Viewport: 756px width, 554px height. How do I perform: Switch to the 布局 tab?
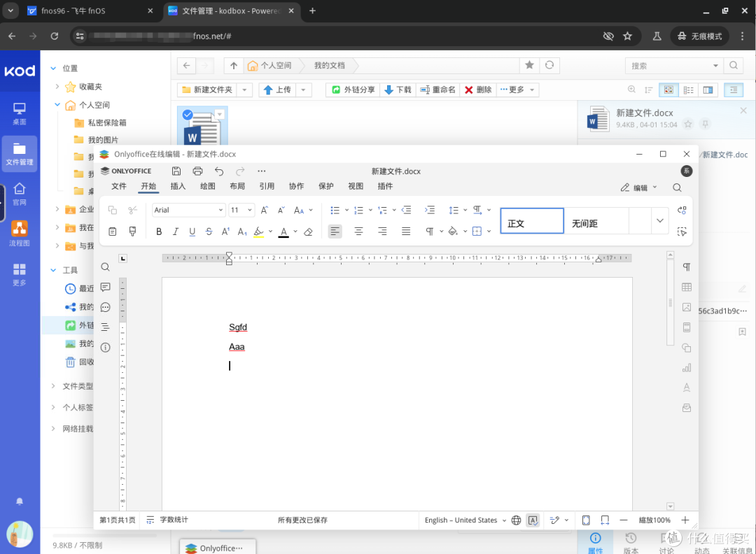pos(237,187)
